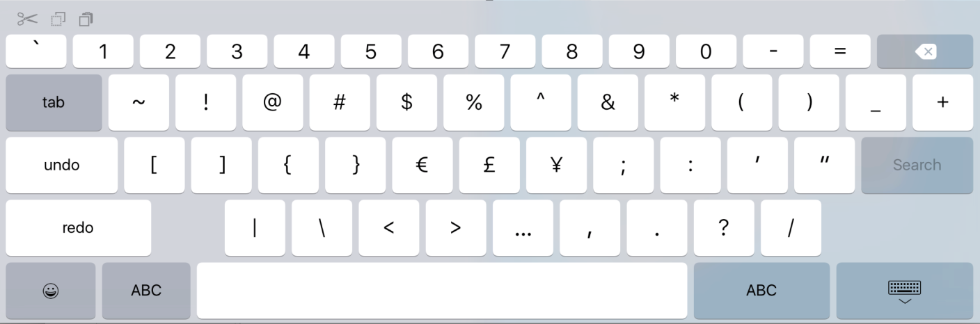Tap the number 5 key

(371, 51)
